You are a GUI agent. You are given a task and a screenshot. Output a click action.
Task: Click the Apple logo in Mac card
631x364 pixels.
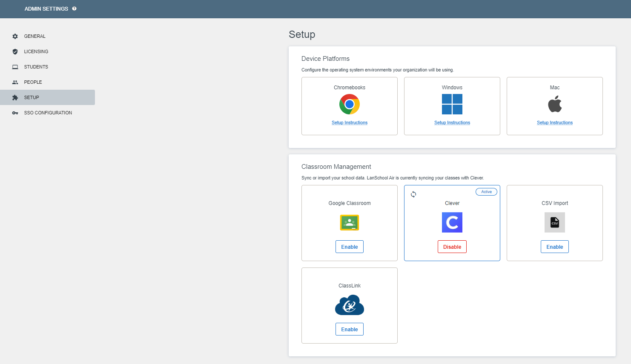point(555,104)
